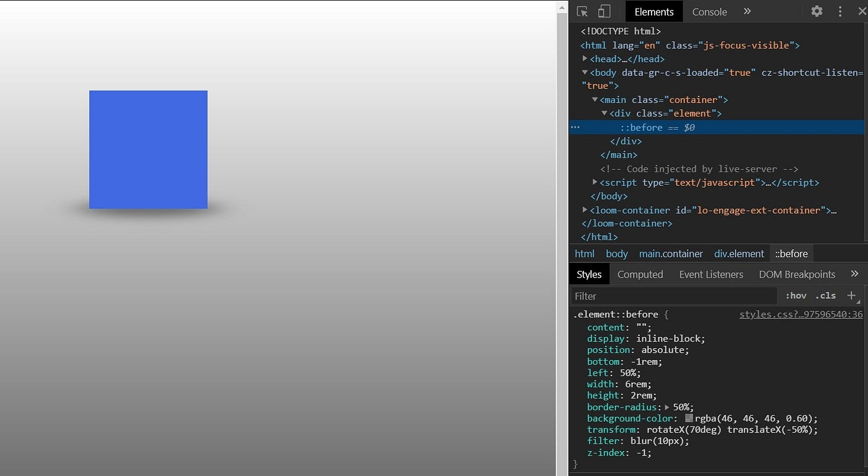Select the closing </main> tag row

(x=619, y=154)
